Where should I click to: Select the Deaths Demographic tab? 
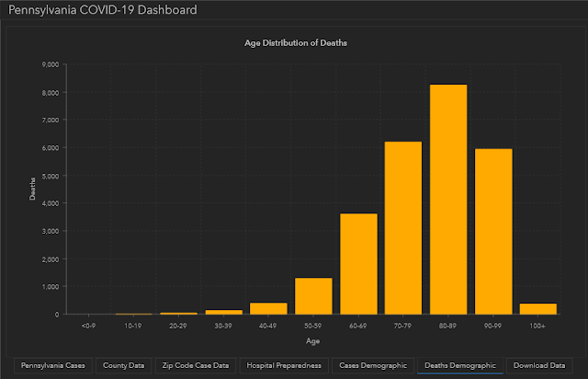tap(460, 365)
